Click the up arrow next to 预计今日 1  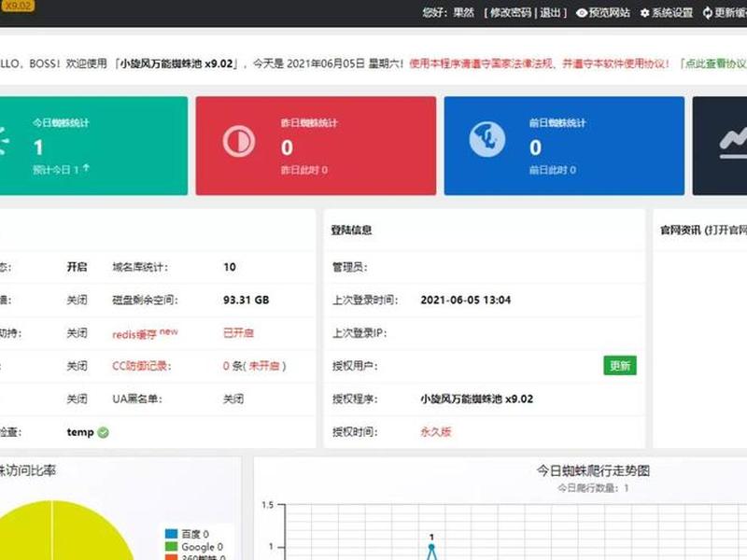point(86,168)
